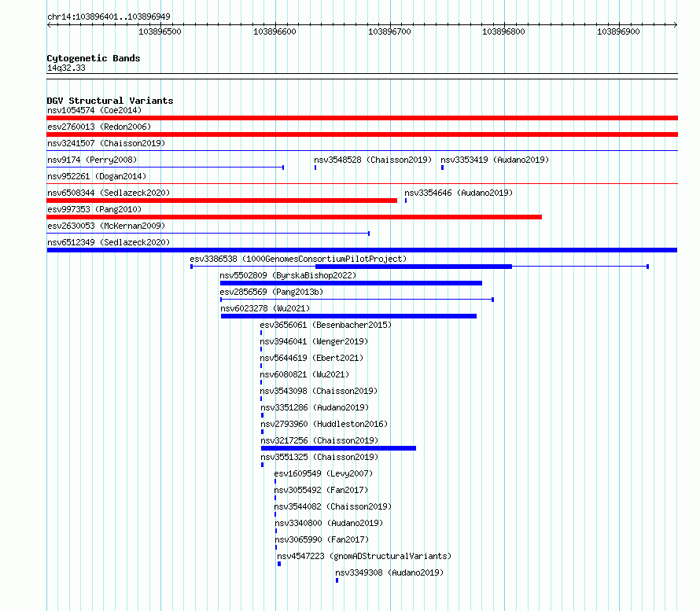
Task: Click the blue bar under nsv6023278
Action: (348, 316)
